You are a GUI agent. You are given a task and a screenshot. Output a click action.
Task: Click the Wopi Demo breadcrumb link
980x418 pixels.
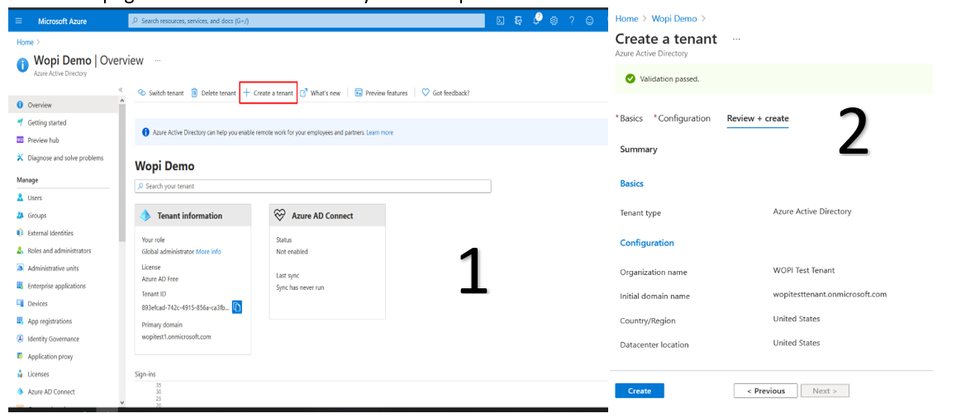(x=673, y=19)
